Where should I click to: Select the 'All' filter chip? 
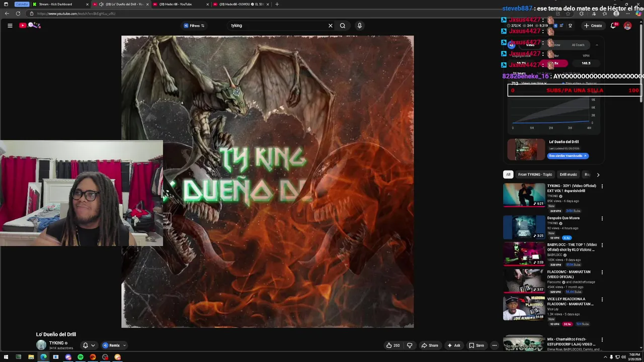508,174
